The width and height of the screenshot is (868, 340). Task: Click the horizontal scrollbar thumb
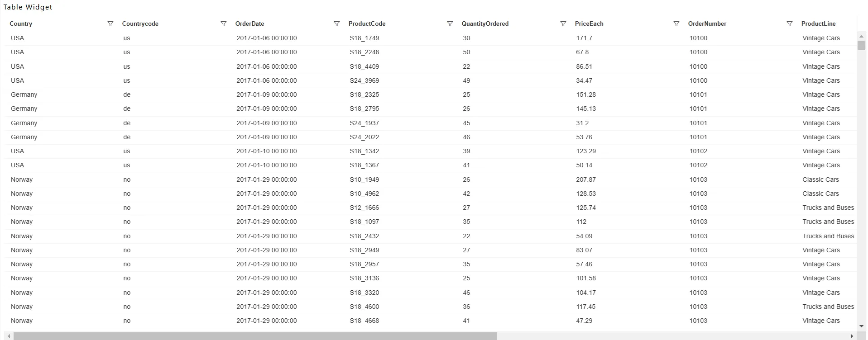(255, 336)
